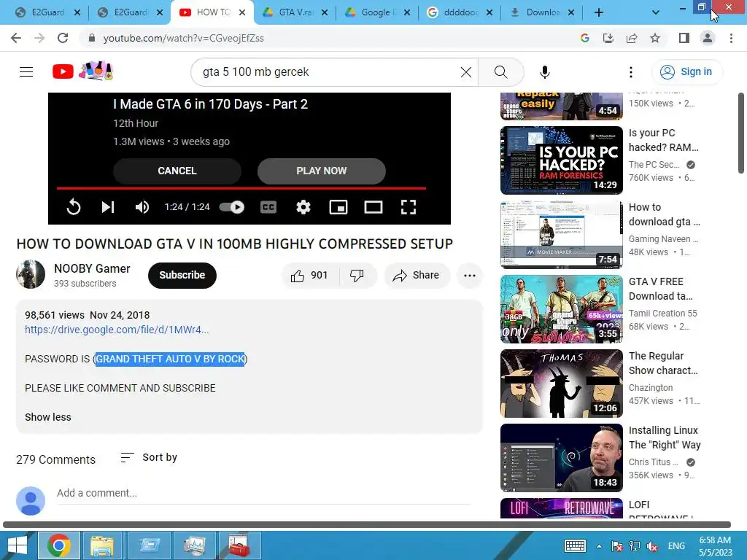Image resolution: width=747 pixels, height=560 pixels.
Task: Clear the search box text
Action: [466, 72]
